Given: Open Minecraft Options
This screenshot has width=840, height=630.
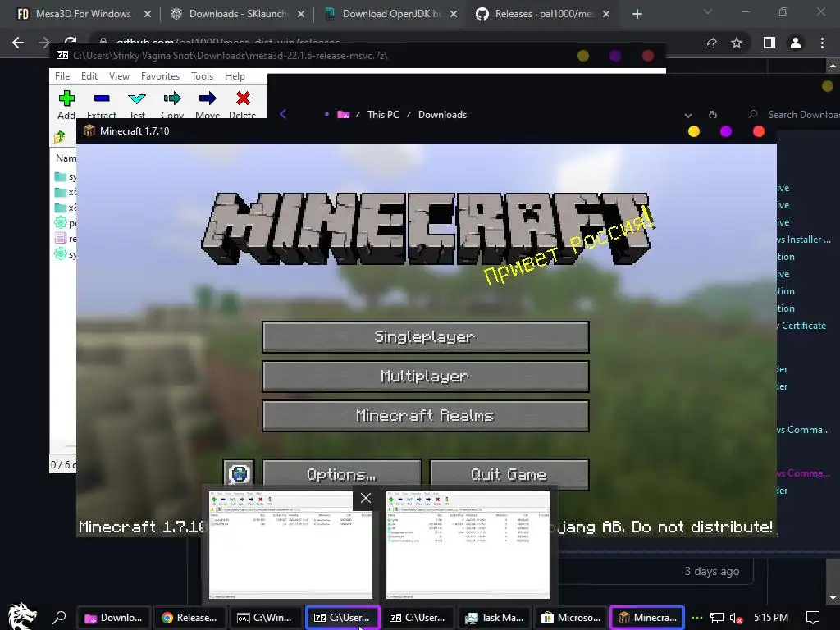Looking at the screenshot, I should pyautogui.click(x=342, y=475).
